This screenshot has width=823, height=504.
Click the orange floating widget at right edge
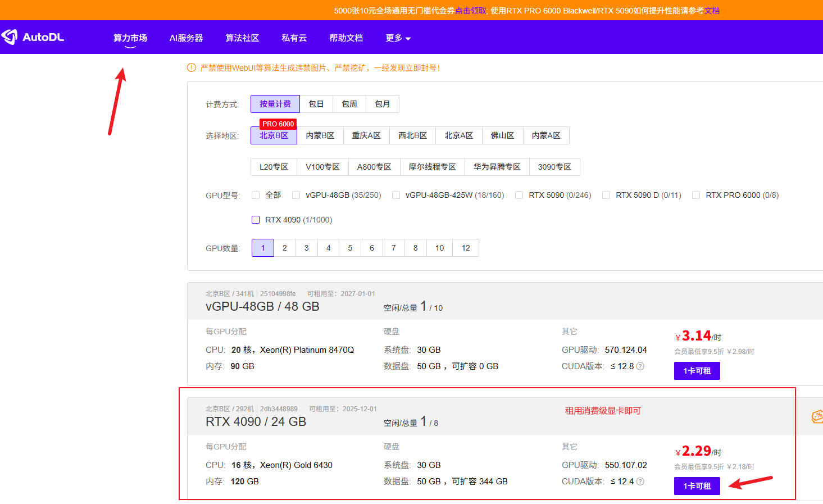coord(817,416)
